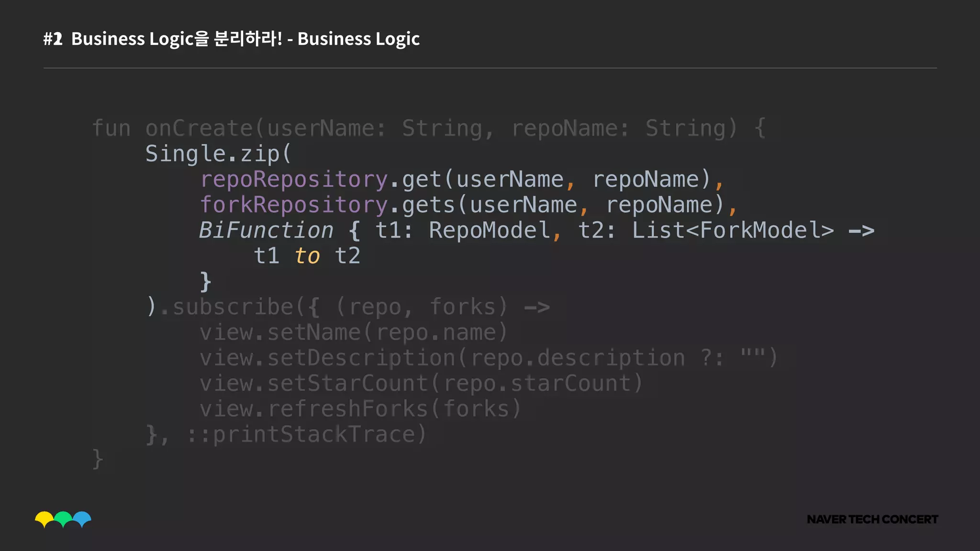The image size is (980, 551).
Task: Click 'view.setName(repo.name)' line
Action: click(x=353, y=332)
